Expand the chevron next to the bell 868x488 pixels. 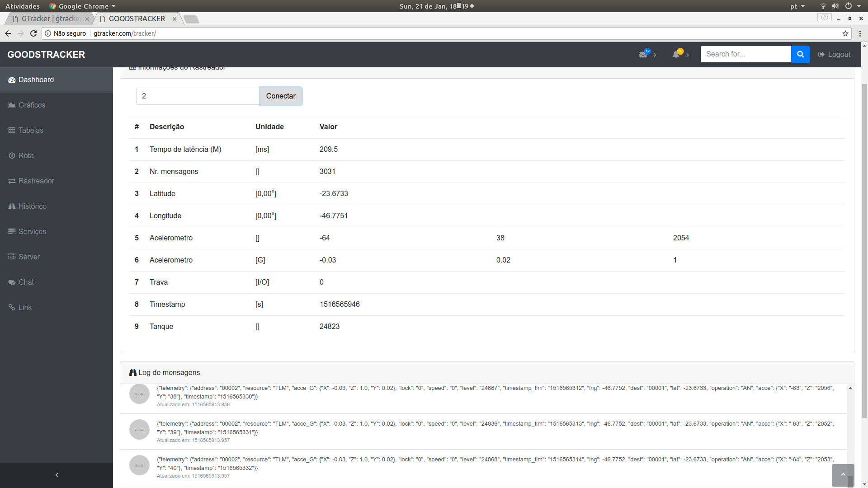[x=687, y=55]
